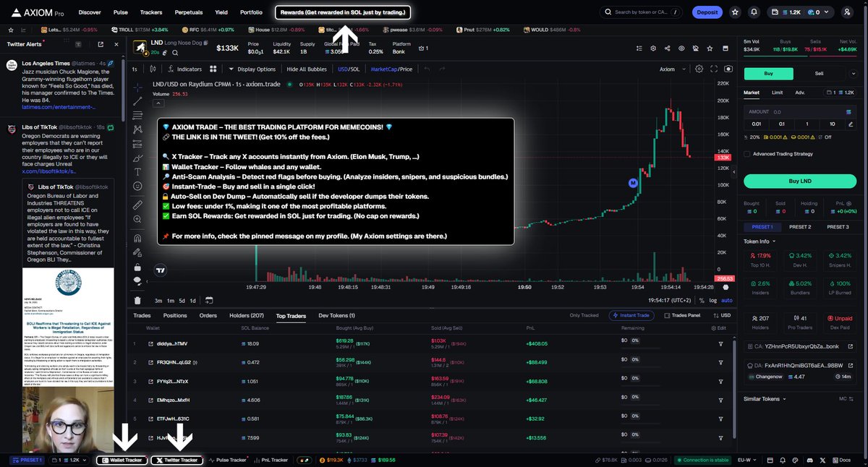Enter fullscreen chart mode
Image resolution: width=868 pixels, height=467 pixels.
click(714, 69)
